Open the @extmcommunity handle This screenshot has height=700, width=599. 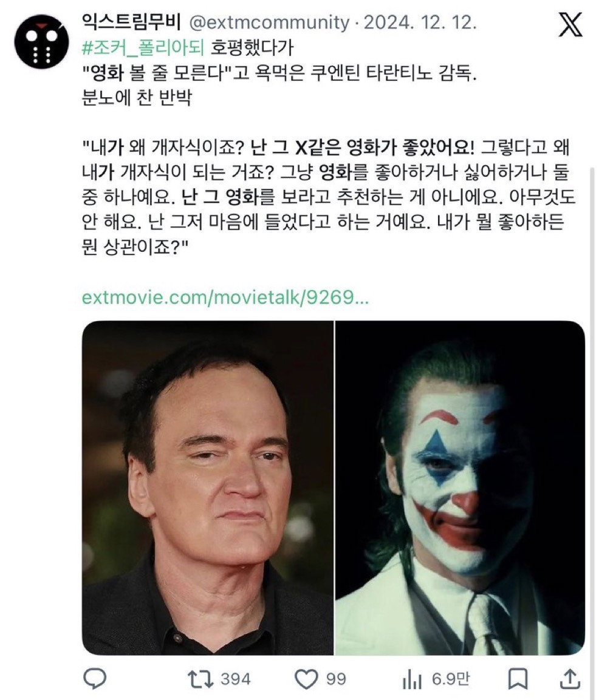click(x=270, y=22)
